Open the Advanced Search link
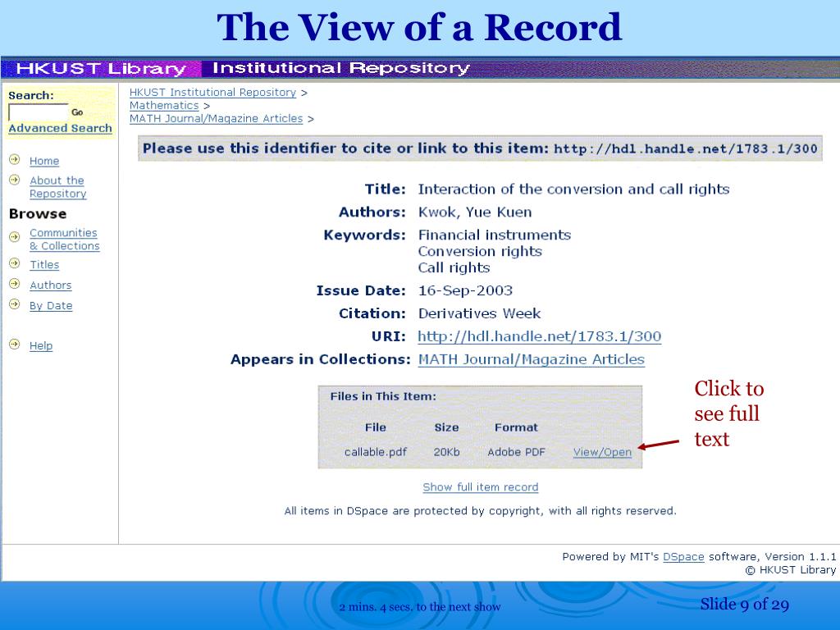840x630 pixels. tap(60, 129)
